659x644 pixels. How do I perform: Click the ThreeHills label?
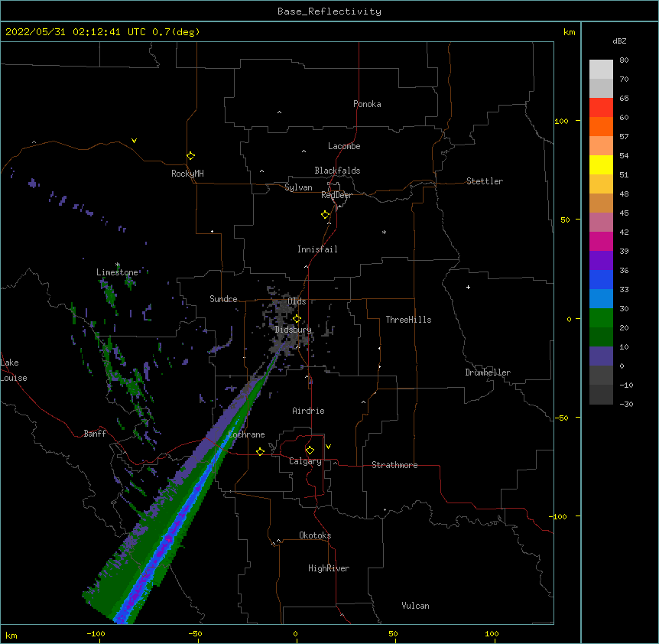(x=408, y=320)
